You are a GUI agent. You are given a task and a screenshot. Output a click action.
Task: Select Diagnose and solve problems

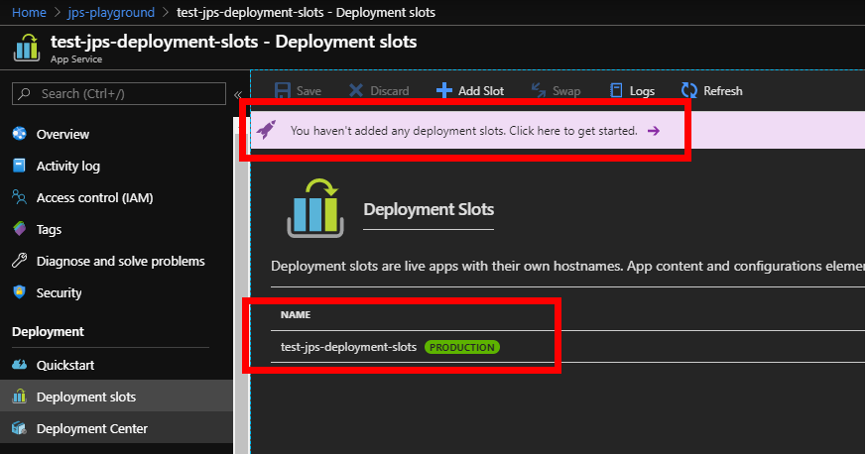(x=120, y=261)
